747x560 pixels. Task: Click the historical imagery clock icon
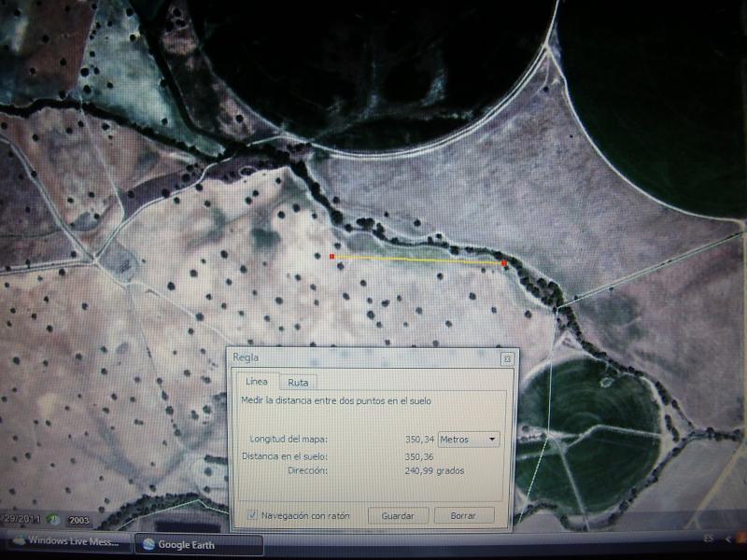pyautogui.click(x=55, y=519)
